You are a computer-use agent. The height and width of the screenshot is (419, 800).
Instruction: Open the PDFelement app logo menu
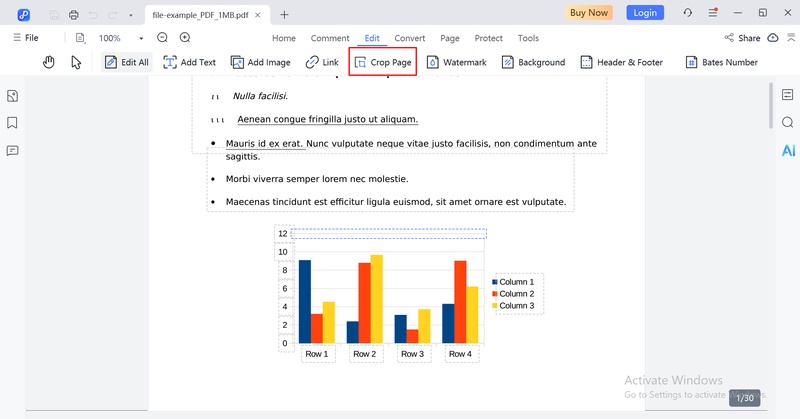(x=23, y=15)
